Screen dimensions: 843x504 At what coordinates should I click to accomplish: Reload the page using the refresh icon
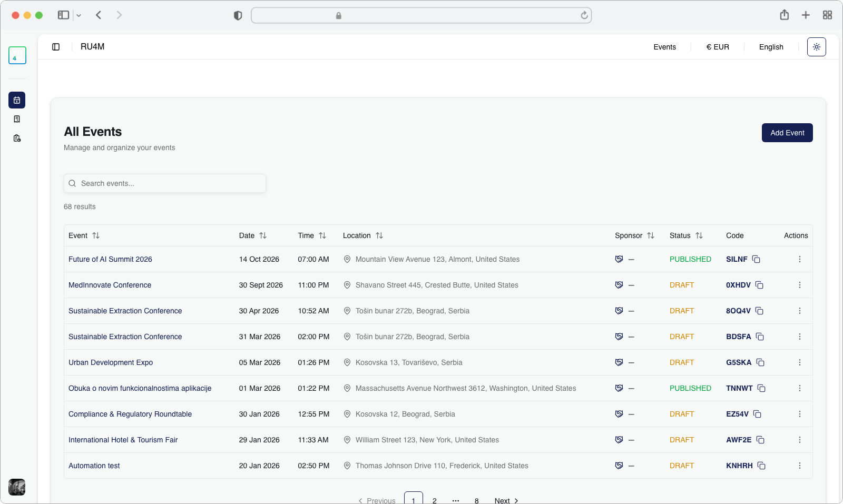pos(584,15)
